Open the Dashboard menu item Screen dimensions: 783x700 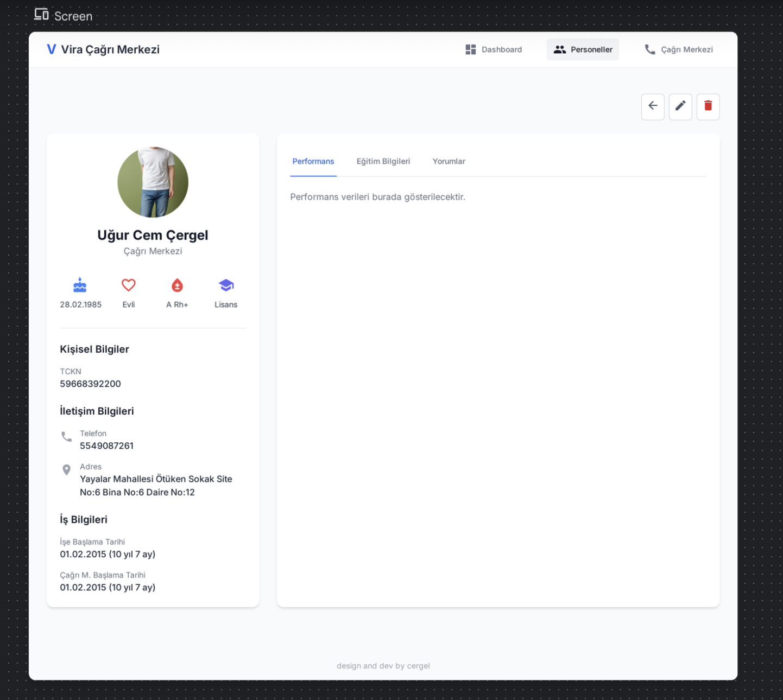494,49
